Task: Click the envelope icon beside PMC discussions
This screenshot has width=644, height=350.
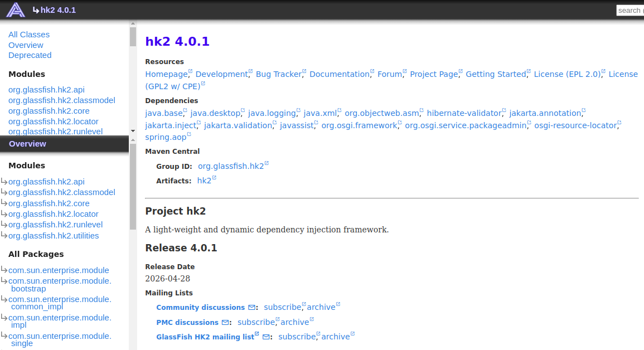Action: tap(225, 323)
